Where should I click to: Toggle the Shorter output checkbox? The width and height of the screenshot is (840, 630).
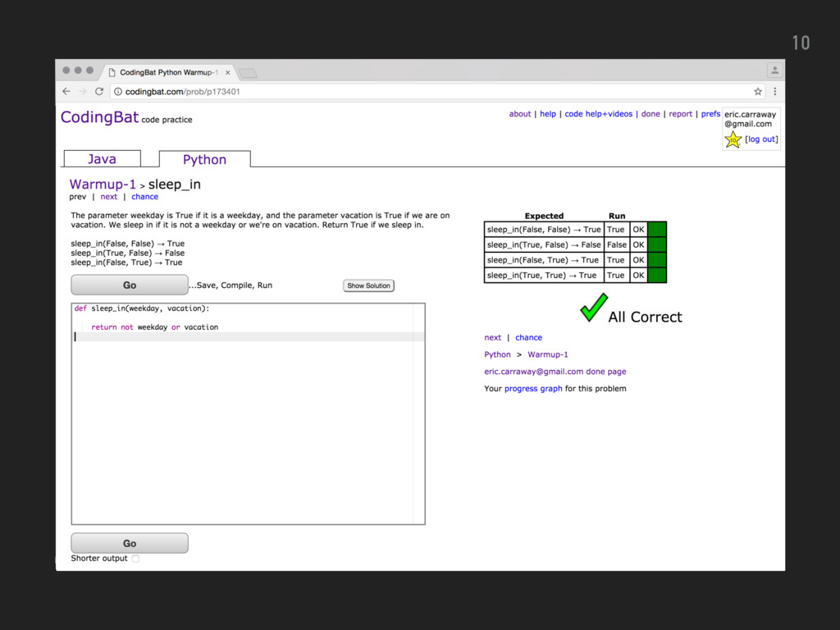click(x=135, y=558)
